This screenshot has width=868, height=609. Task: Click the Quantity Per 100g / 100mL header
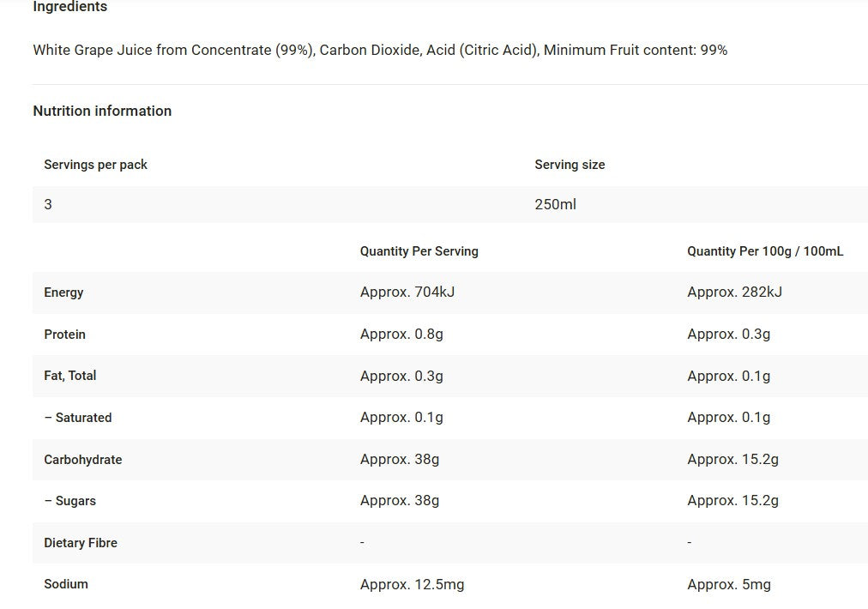click(x=765, y=251)
